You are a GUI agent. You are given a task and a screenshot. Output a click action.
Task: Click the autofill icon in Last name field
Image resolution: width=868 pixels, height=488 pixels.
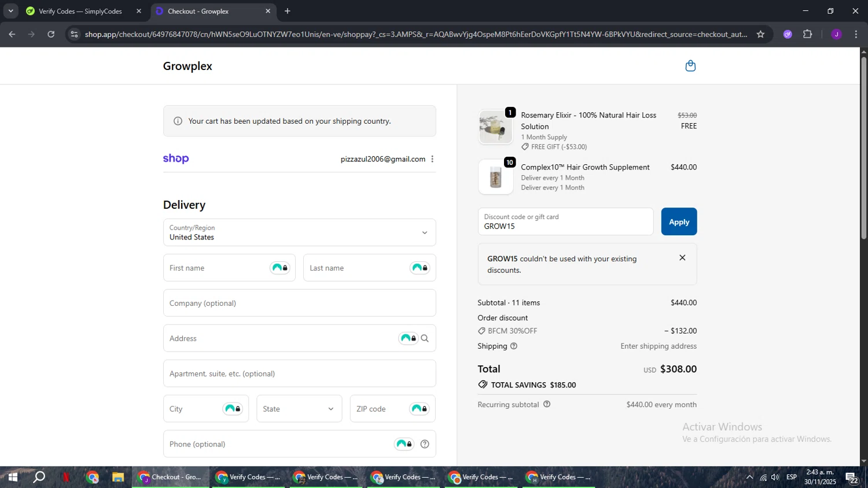[420, 268]
